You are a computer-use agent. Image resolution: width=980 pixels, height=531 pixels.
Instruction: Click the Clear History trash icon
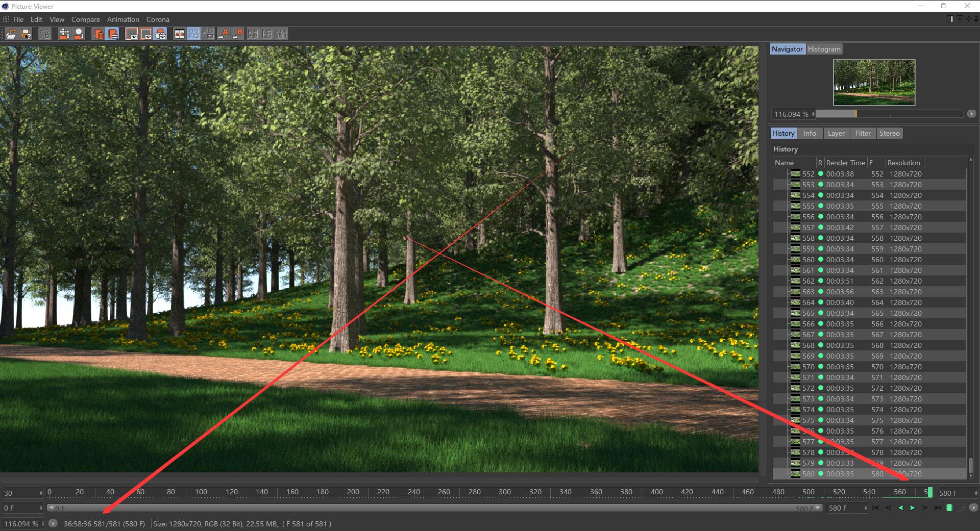[99, 34]
